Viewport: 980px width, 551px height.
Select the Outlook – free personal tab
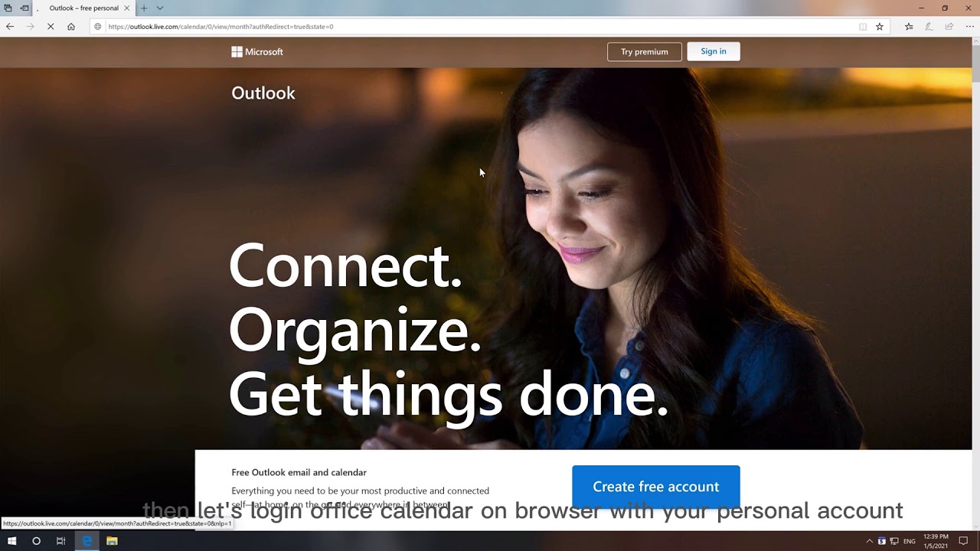[x=84, y=8]
